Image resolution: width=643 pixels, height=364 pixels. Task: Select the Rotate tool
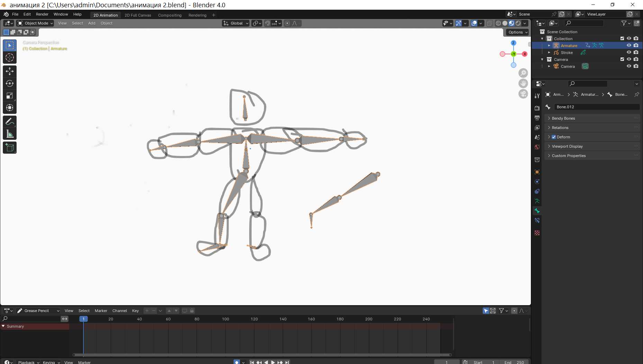pos(10,83)
